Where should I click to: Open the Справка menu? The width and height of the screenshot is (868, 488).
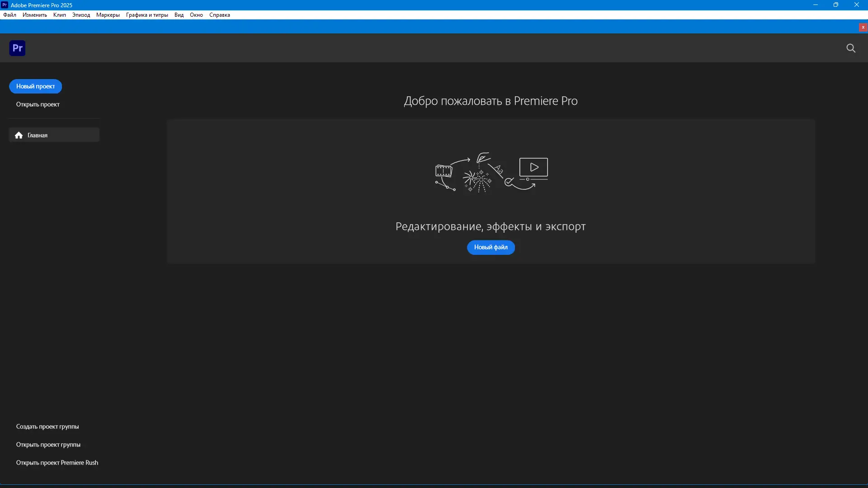point(220,15)
